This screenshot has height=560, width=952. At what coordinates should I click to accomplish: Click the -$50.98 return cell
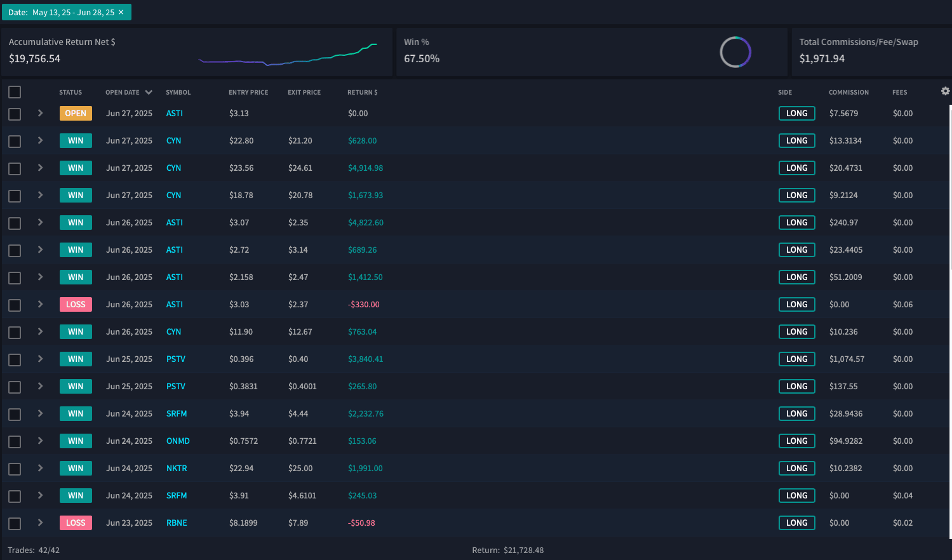tap(361, 523)
